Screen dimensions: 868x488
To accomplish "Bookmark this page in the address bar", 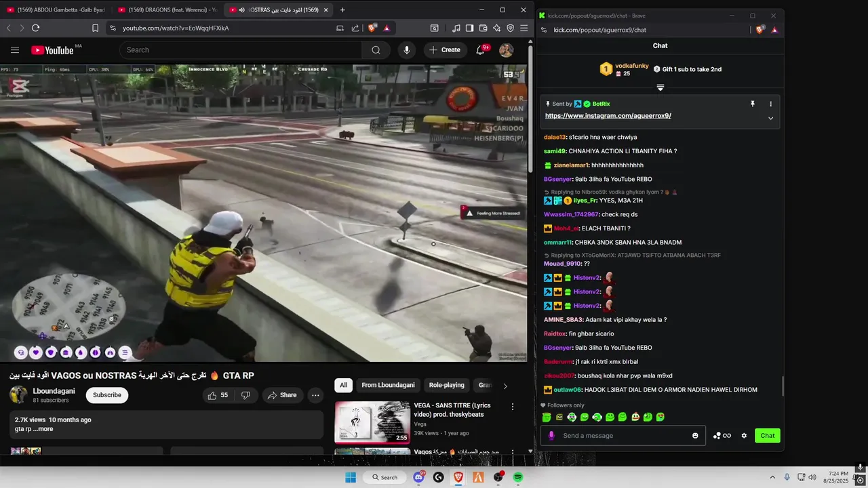I will point(95,28).
